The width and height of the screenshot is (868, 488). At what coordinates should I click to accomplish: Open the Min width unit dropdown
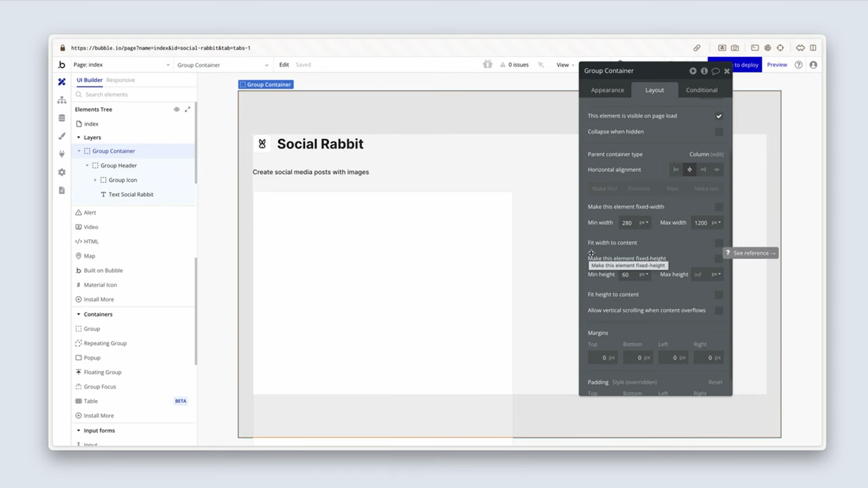[x=644, y=222]
